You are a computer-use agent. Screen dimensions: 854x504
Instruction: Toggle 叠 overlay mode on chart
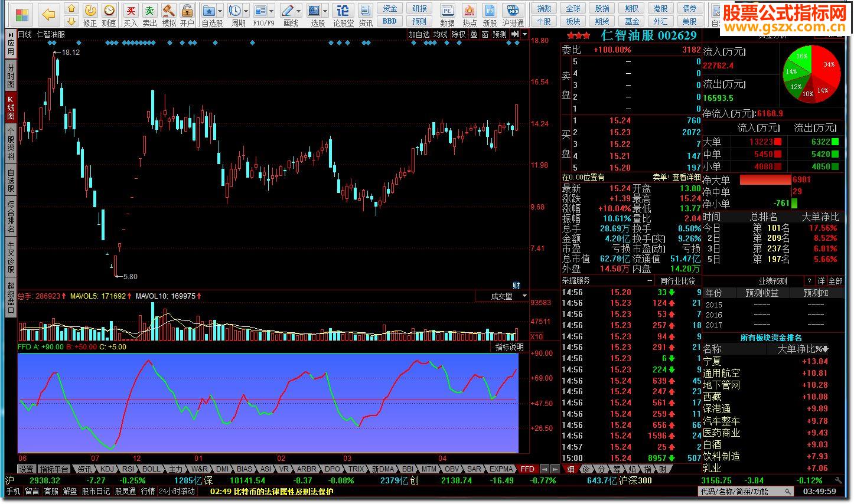click(474, 35)
